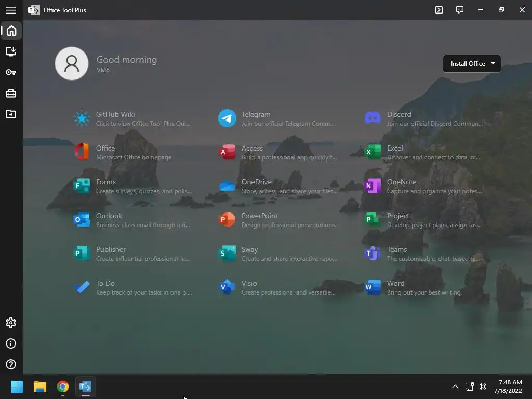This screenshot has width=532, height=399.
Task: Click the Teams app icon
Action: point(373,253)
